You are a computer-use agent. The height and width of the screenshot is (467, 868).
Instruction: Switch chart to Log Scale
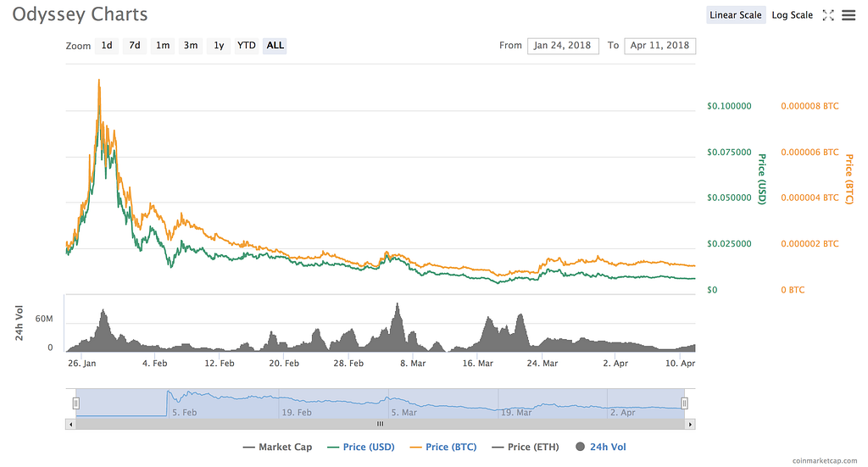793,15
